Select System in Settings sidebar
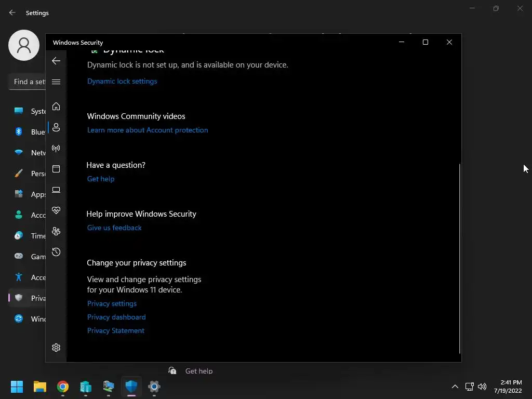Screen dimensions: 532x399 point(27,111)
